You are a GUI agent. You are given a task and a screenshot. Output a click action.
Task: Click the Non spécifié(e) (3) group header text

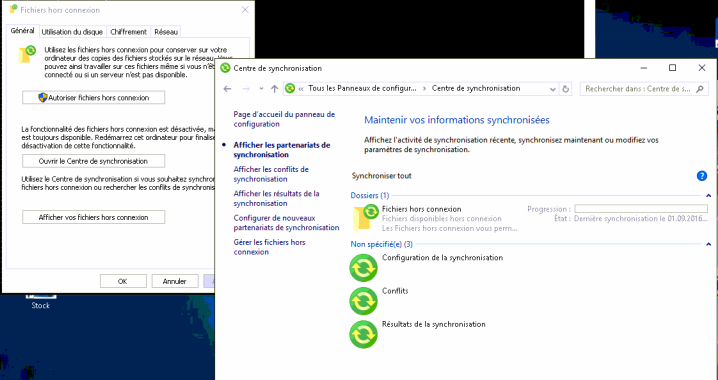[381, 244]
